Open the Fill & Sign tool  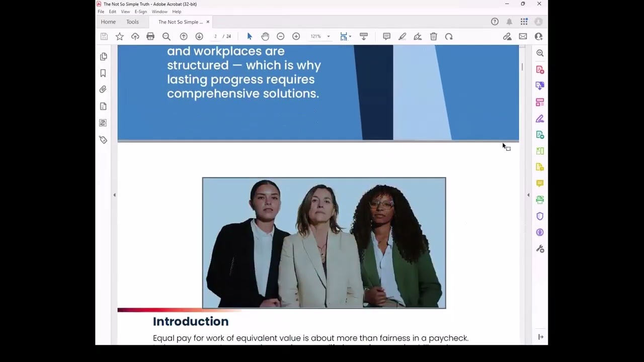tap(540, 119)
